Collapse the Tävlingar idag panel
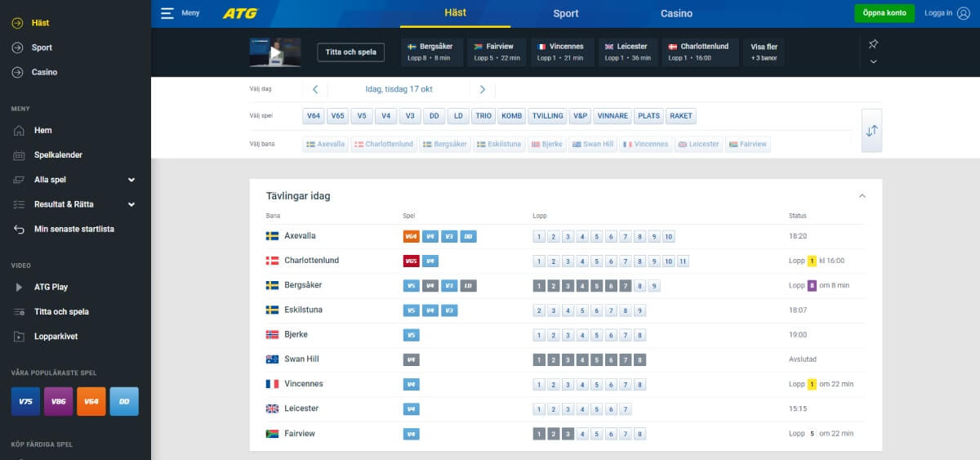This screenshot has width=980, height=460. point(862,196)
